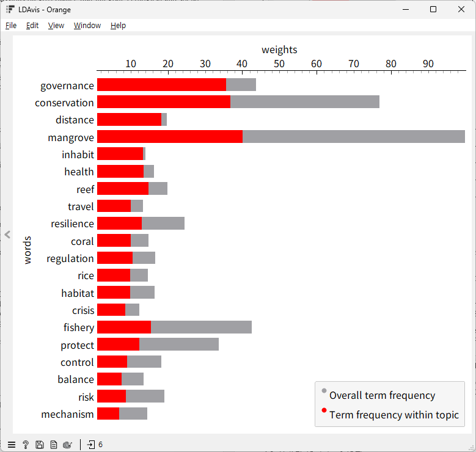Click the palette/visual settings icon
Viewport: 476px width, 452px height.
click(x=68, y=445)
